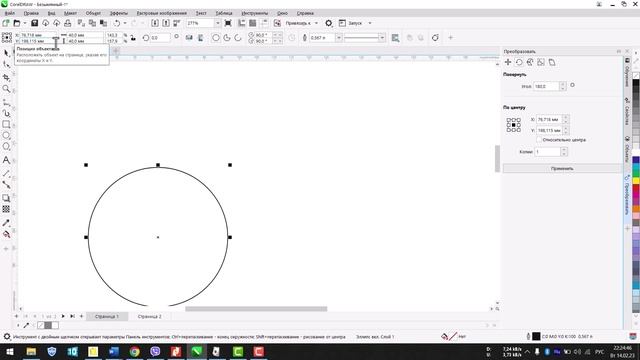640x360 pixels.
Task: Open Word from the taskbar
Action: click(114, 351)
